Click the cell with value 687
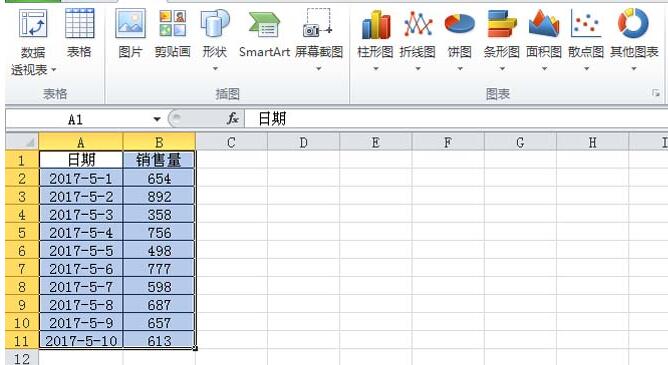 point(159,305)
